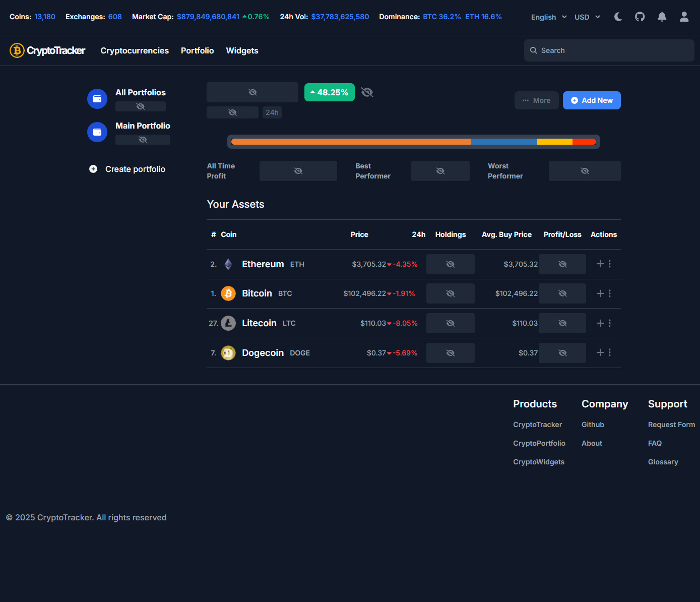The image size is (700, 602).
Task: Open the USD currency dropdown
Action: coord(587,17)
